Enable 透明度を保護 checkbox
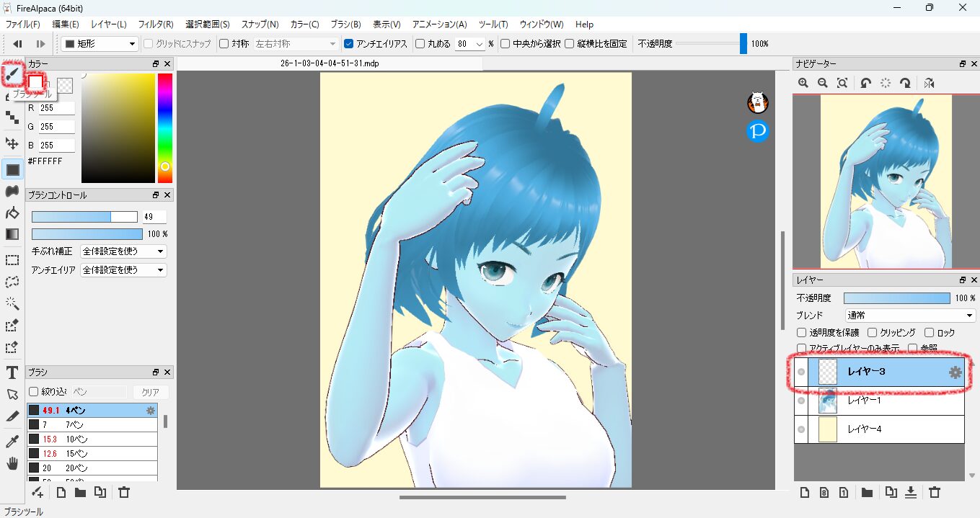This screenshot has width=980, height=518. (801, 333)
